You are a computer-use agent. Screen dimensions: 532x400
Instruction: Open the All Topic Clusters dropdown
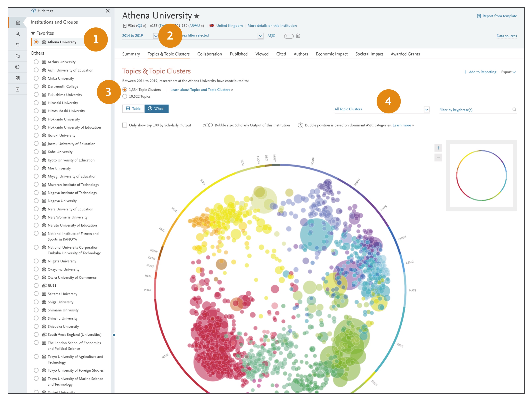[x=382, y=109]
